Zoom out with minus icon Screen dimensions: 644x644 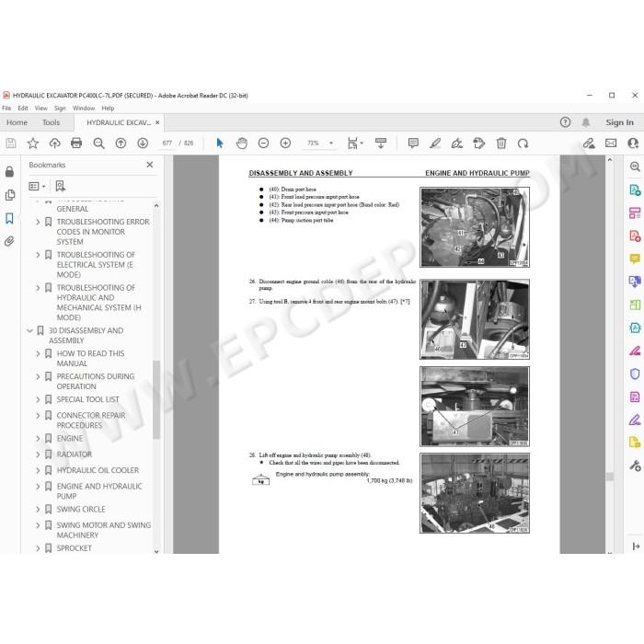263,143
